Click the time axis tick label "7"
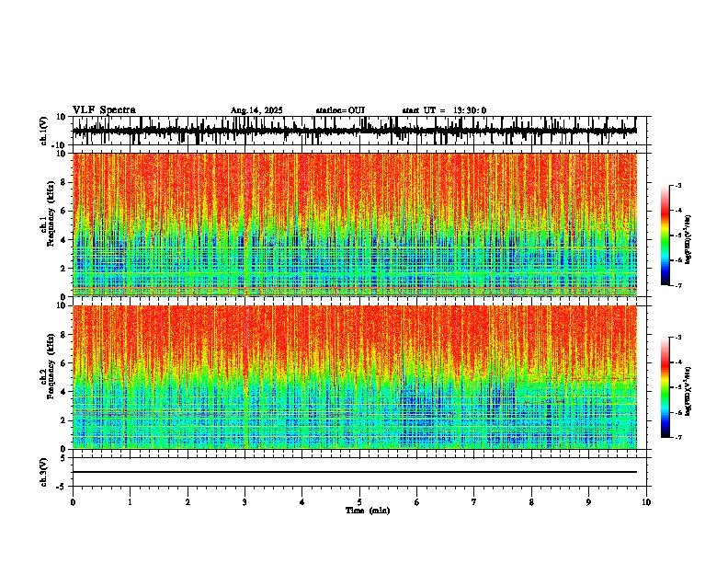728x563 pixels. point(474,502)
